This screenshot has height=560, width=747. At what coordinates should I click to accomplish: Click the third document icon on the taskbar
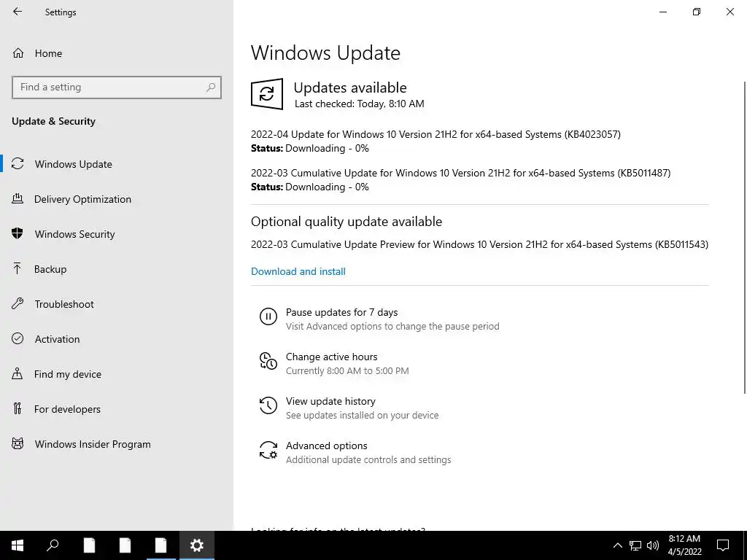pyautogui.click(x=161, y=545)
